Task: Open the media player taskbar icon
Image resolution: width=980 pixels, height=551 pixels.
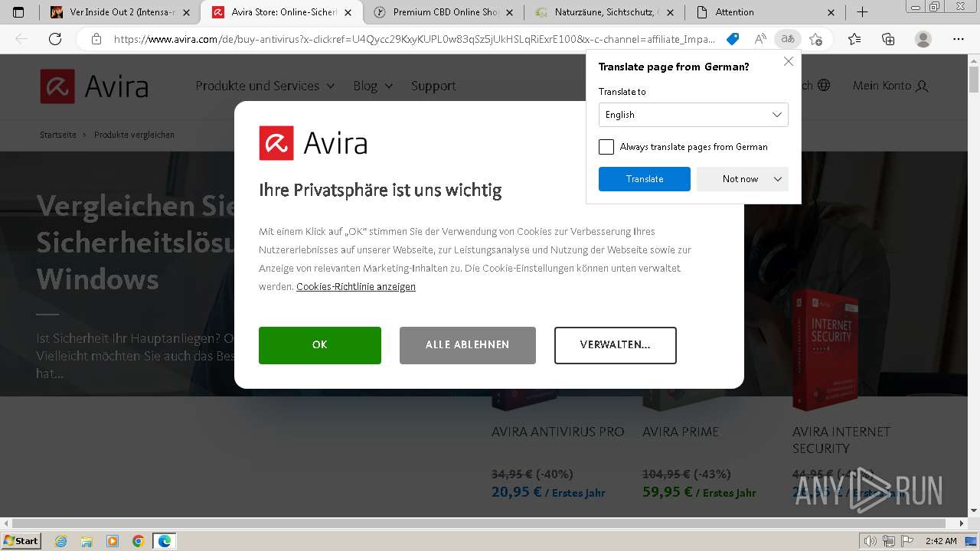Action: (113, 541)
